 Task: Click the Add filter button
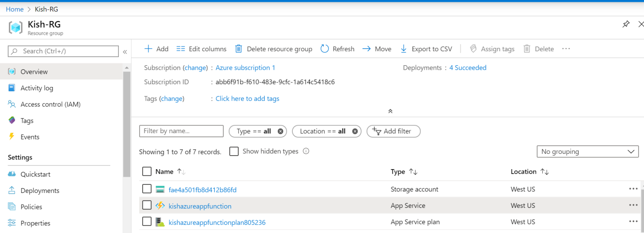394,131
